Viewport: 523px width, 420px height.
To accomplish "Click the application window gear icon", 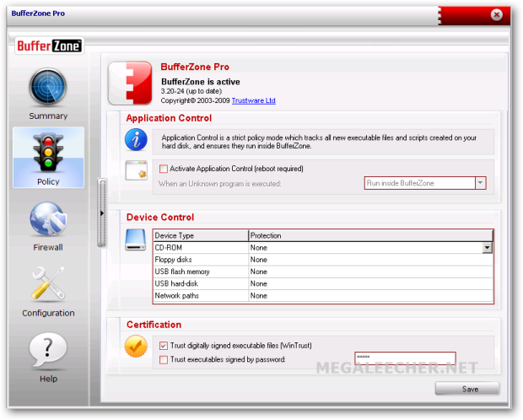I will [137, 170].
